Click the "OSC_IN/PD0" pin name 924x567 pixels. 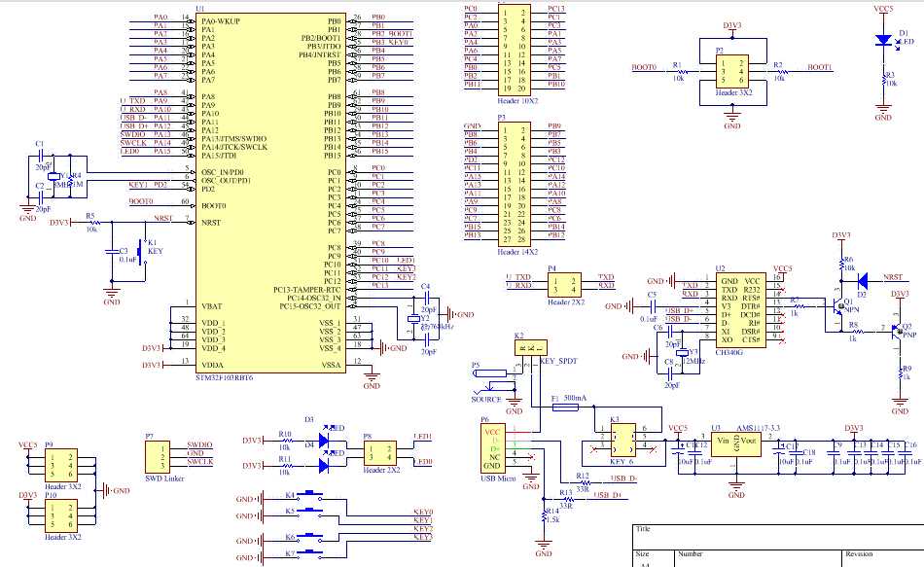point(222,172)
